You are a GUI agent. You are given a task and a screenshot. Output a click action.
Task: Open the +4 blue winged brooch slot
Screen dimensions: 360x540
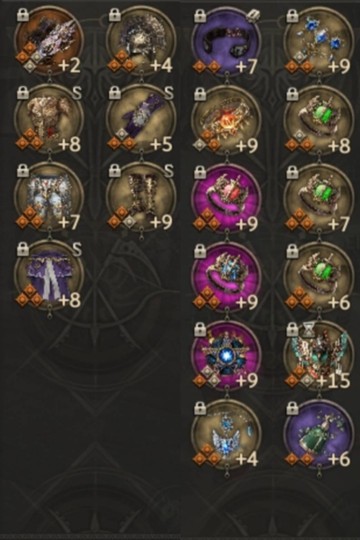227,433
